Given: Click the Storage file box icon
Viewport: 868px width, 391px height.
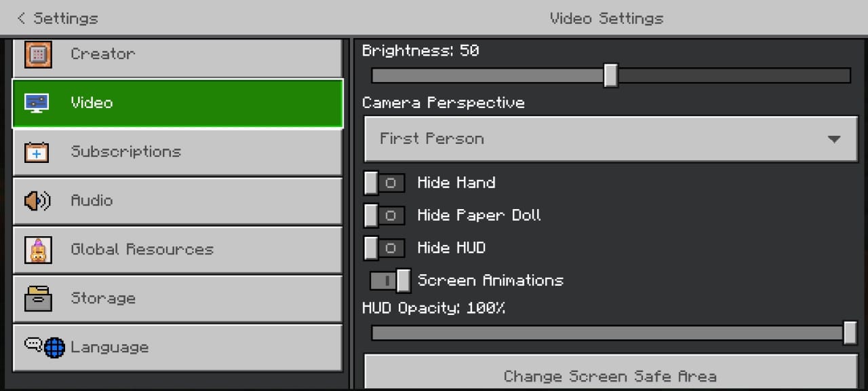Looking at the screenshot, I should (38, 299).
